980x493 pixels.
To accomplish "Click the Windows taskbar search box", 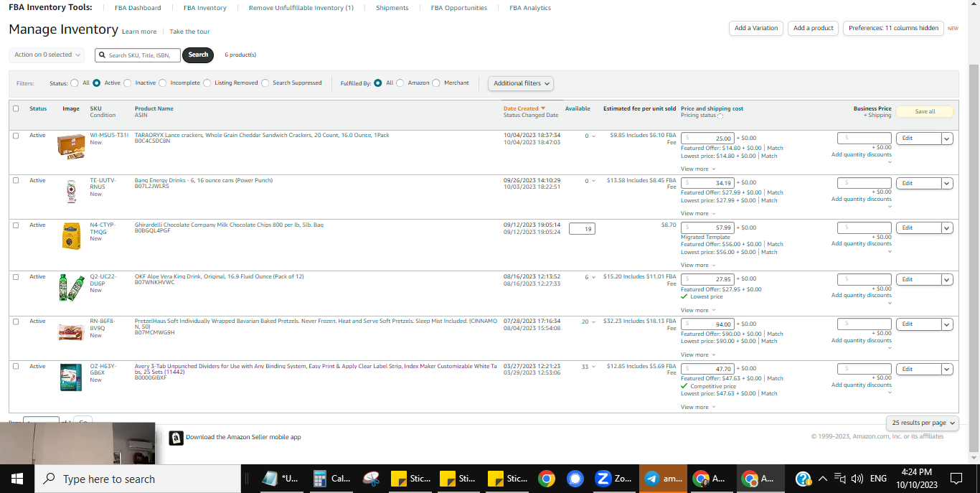I will pyautogui.click(x=138, y=479).
